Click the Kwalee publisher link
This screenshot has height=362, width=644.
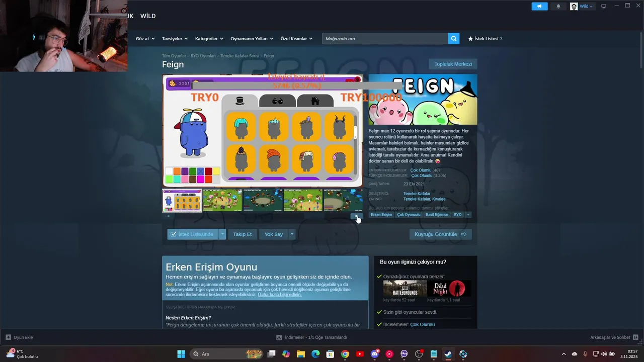coord(438,199)
